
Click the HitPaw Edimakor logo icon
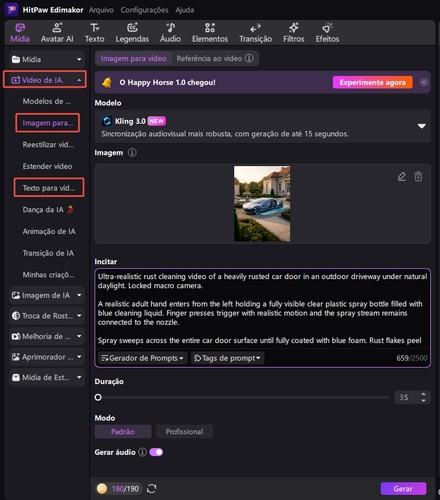12,9
